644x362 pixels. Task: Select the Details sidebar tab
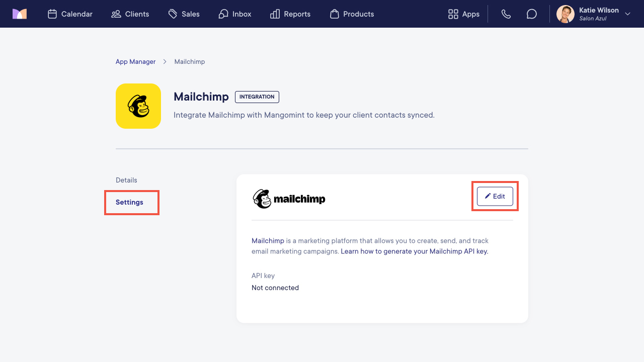126,180
